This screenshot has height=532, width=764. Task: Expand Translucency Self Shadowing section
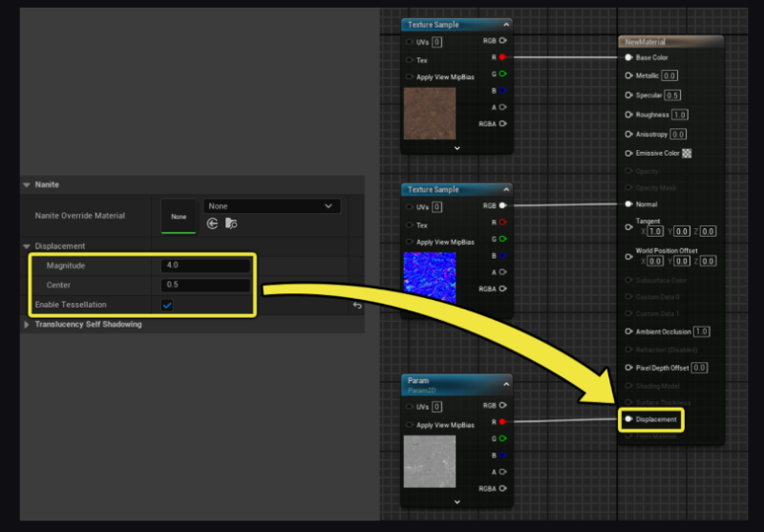click(x=27, y=325)
